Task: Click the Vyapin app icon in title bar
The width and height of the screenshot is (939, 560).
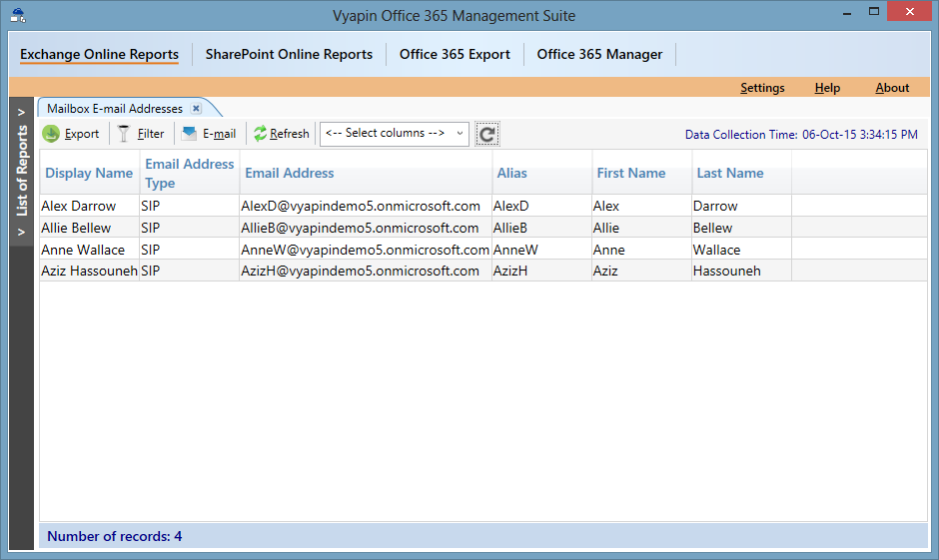Action: tap(18, 15)
